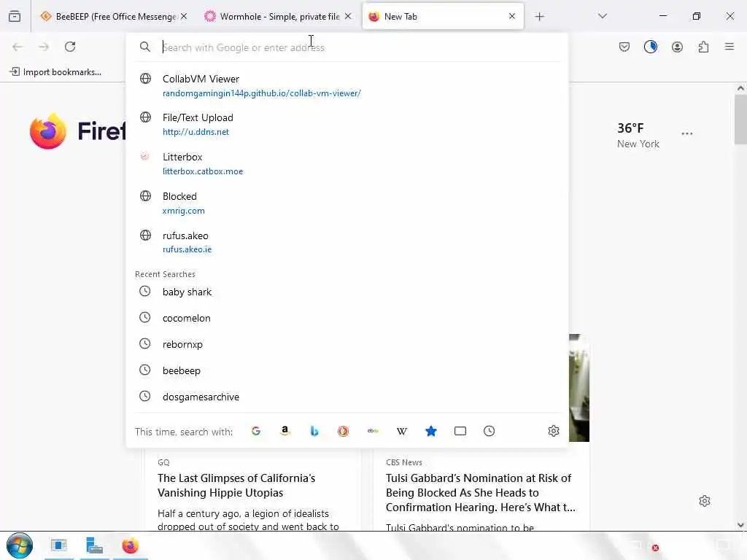
Task: Search within open Tabs icon
Action: pos(460,431)
